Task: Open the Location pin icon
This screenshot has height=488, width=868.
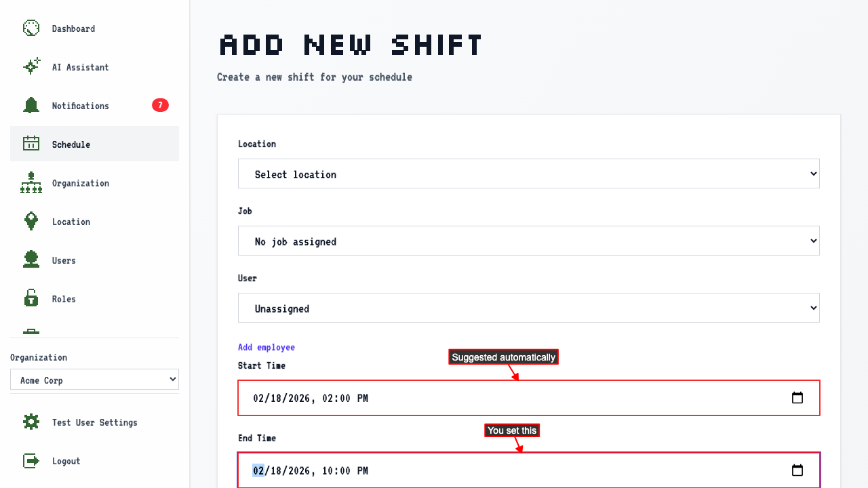Action: tap(31, 222)
